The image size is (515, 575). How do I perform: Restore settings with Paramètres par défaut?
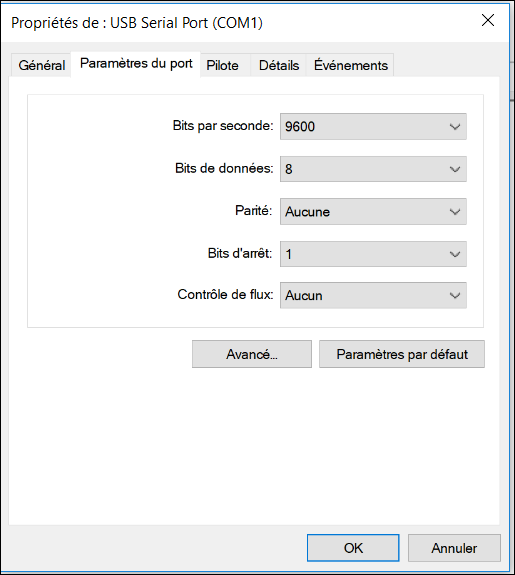[x=402, y=354]
